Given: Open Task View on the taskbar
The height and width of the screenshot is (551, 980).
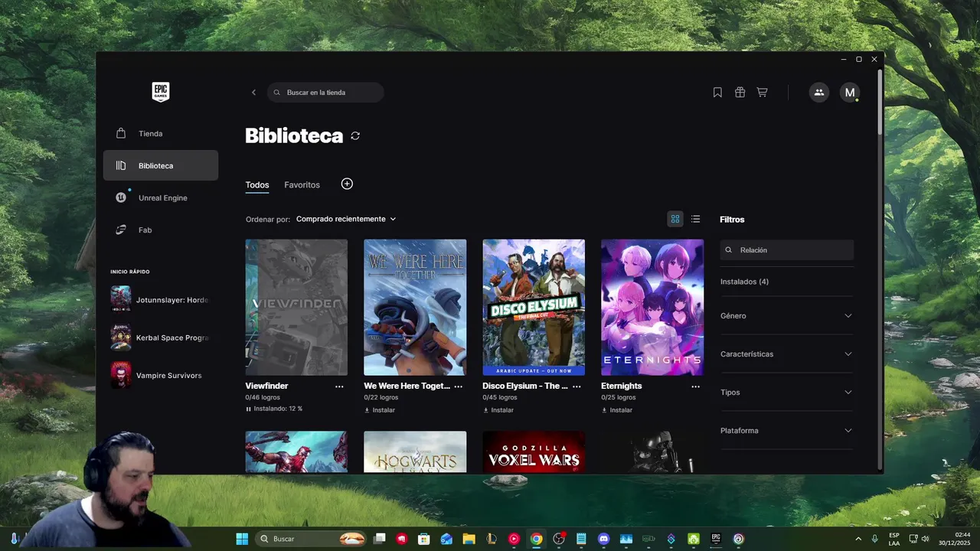Looking at the screenshot, I should (379, 539).
